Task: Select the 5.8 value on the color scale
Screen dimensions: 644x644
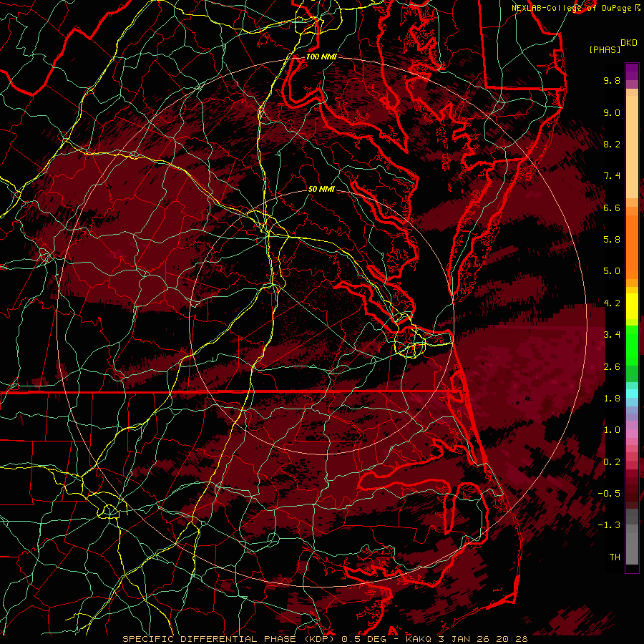Action: pyautogui.click(x=612, y=240)
